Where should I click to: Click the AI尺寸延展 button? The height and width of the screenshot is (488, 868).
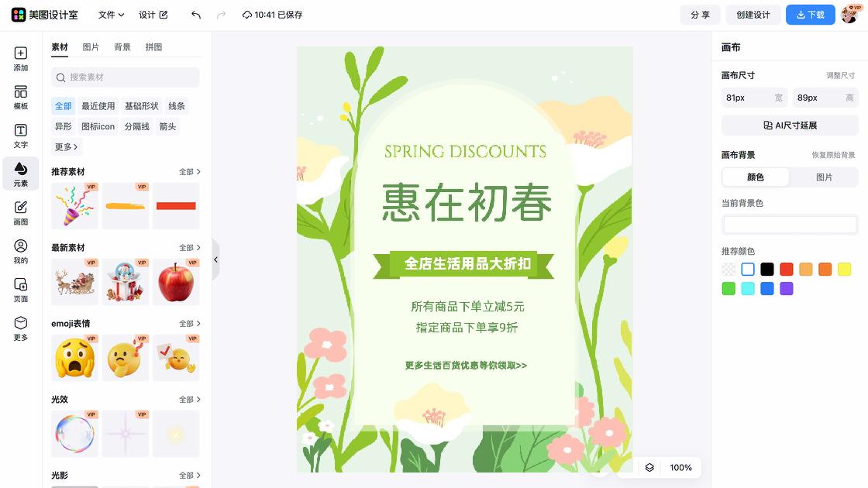[790, 125]
